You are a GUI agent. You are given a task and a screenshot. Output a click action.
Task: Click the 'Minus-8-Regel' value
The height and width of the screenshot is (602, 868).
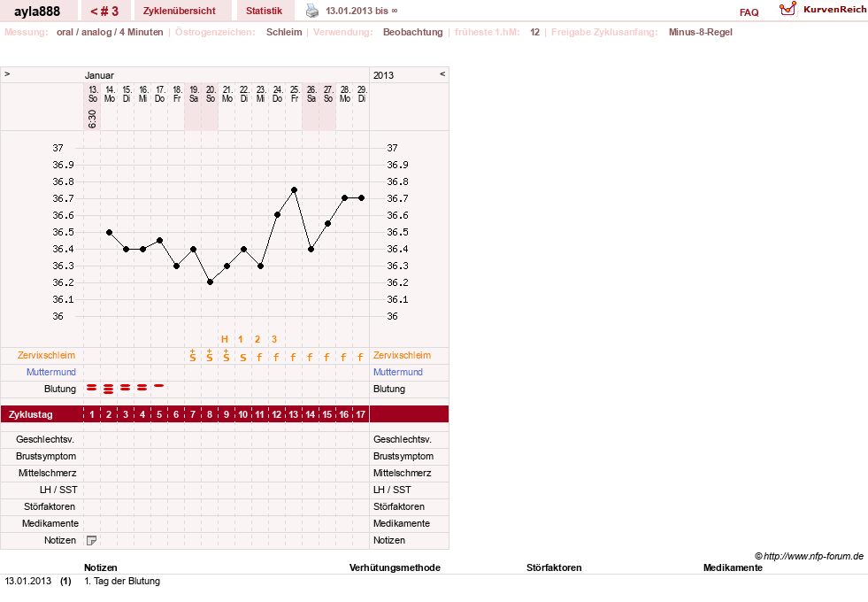[700, 32]
